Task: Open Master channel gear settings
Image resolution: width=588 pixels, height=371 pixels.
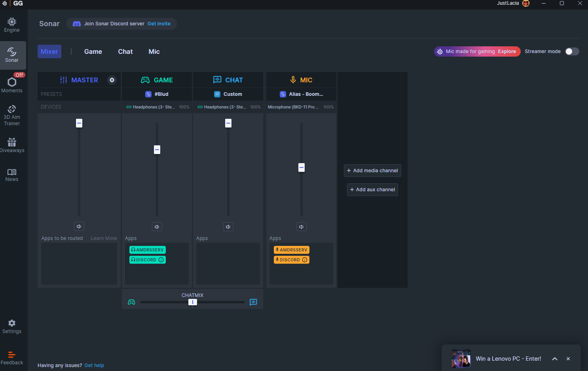Action: pyautogui.click(x=112, y=80)
